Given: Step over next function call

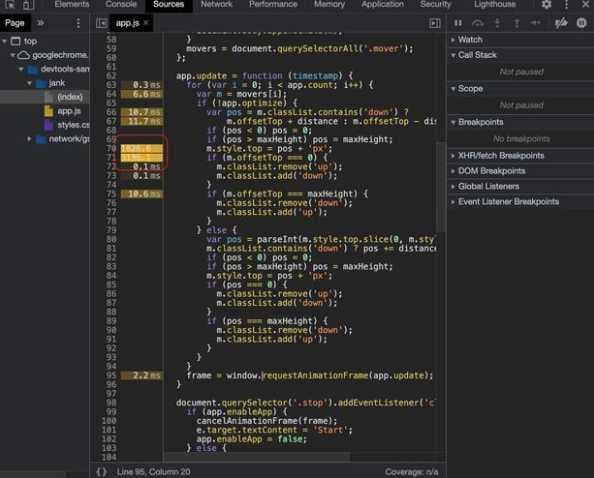Looking at the screenshot, I should [x=478, y=23].
